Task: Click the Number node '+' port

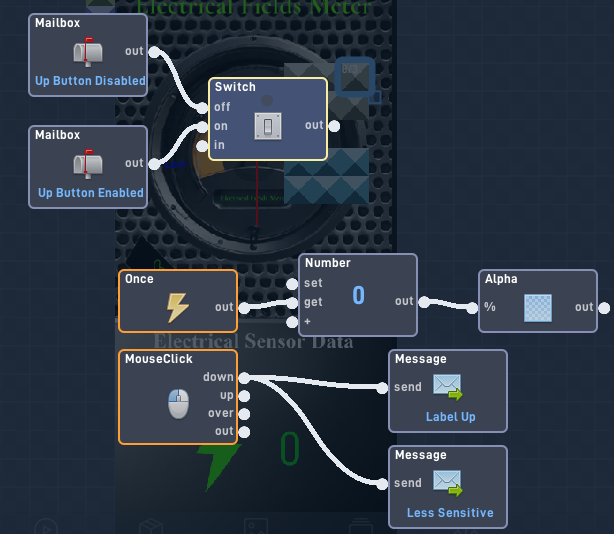Action: (x=292, y=322)
